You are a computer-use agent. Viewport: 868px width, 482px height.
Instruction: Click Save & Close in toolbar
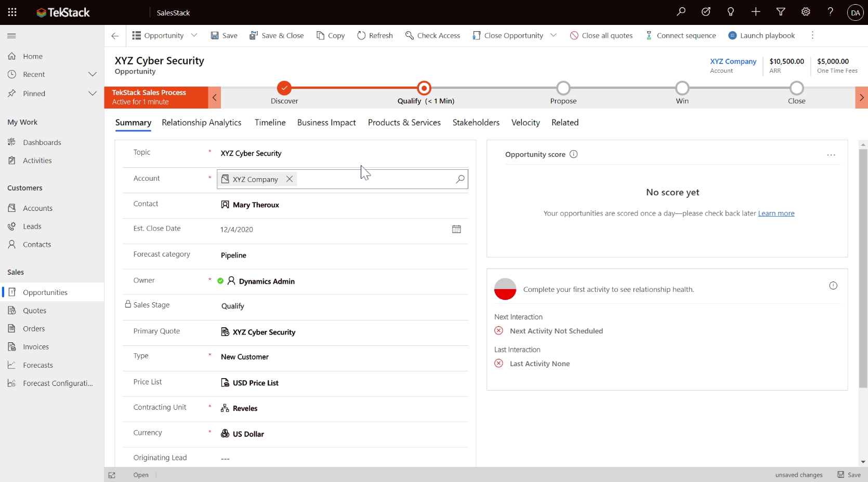click(x=277, y=35)
